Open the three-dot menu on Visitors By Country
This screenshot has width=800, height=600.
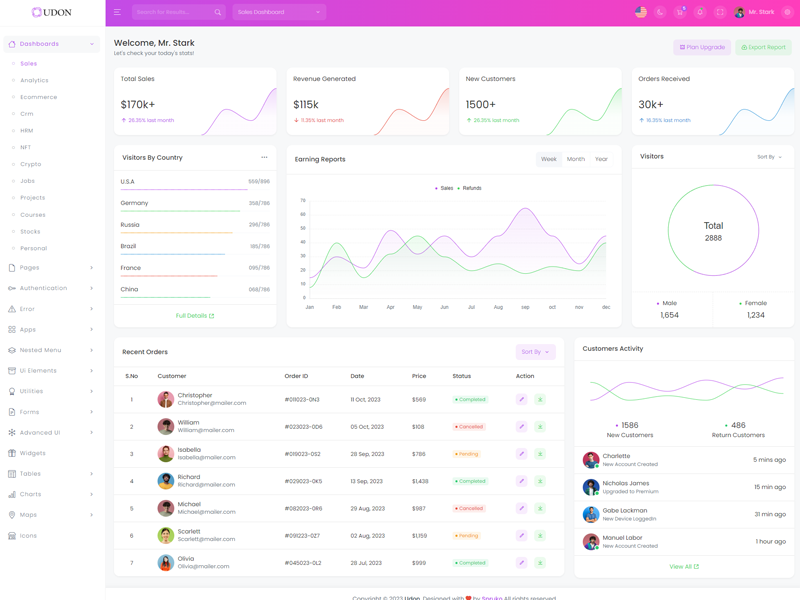[264, 157]
